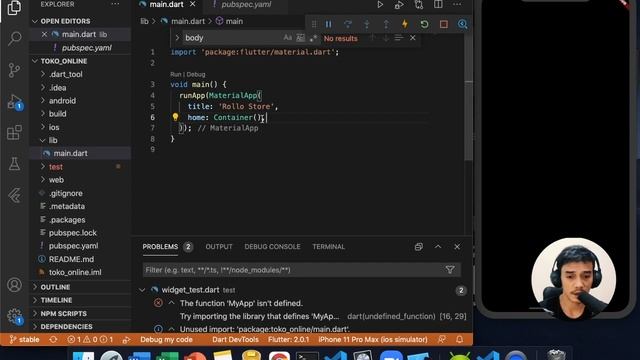Split the editor to the right
Viewport: 640px width, 360px height.
pos(438,4)
